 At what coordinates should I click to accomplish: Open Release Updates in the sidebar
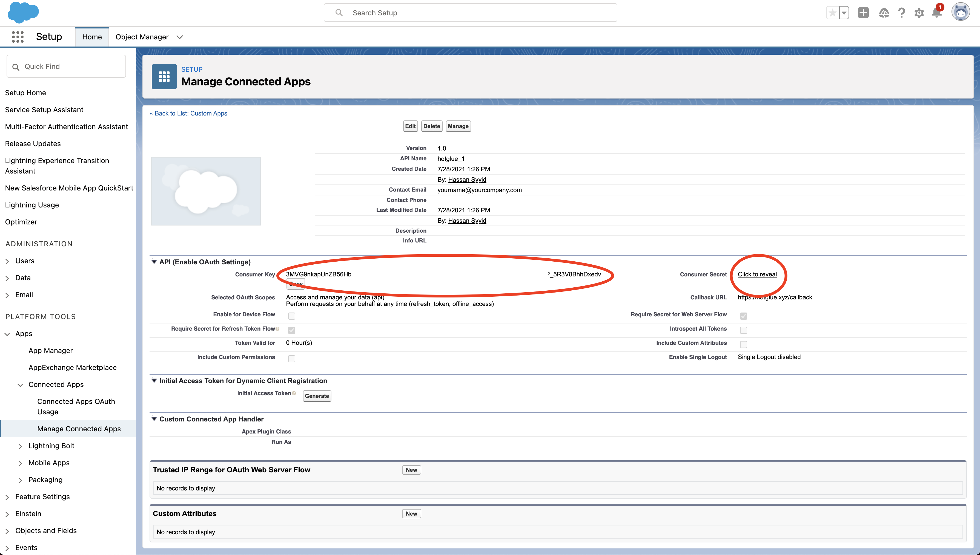pyautogui.click(x=33, y=144)
